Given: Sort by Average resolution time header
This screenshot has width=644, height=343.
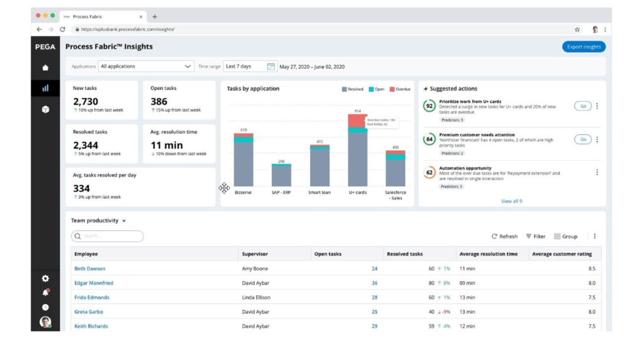Looking at the screenshot, I should click(x=488, y=254).
